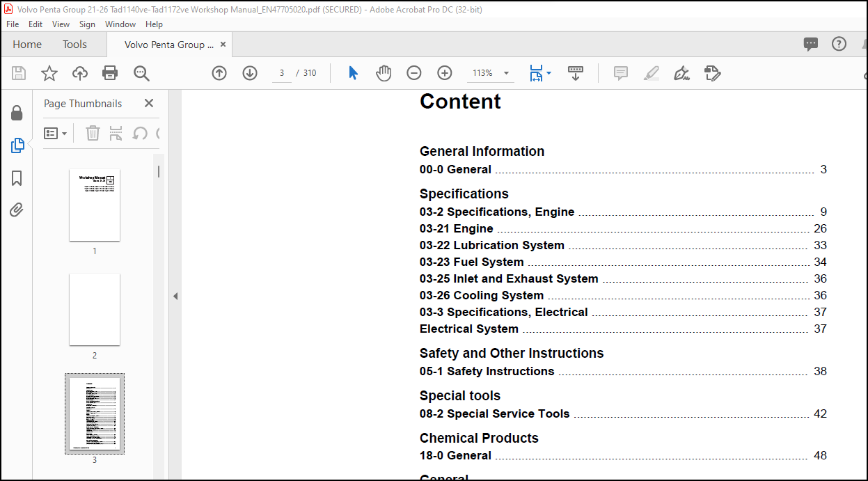Expand the fit page options arrow
This screenshot has width=868, height=481.
tap(549, 73)
